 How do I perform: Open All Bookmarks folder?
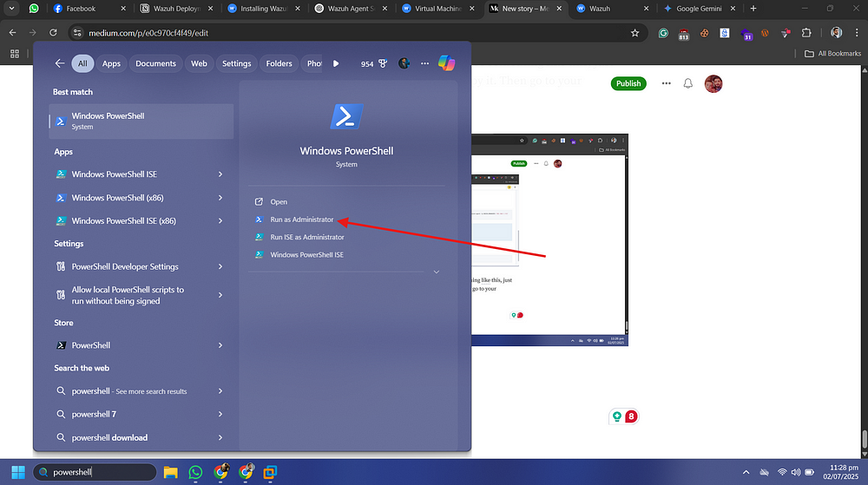pyautogui.click(x=833, y=54)
